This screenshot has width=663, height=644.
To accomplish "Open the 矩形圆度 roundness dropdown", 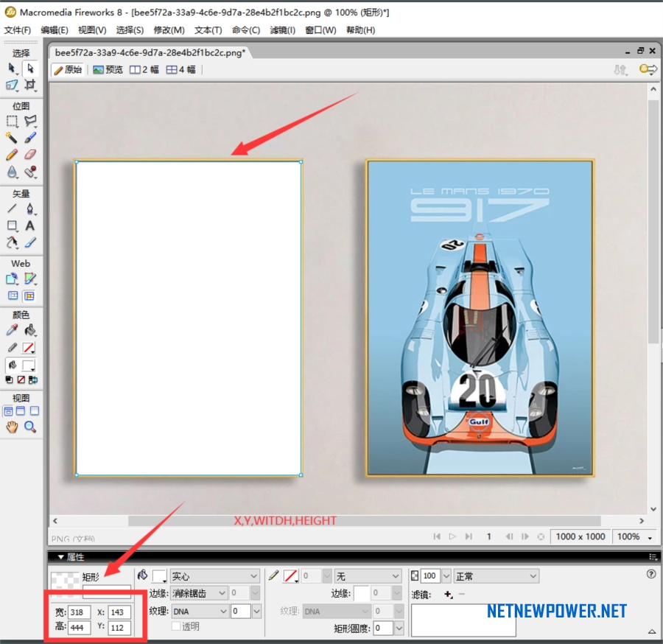I will click(399, 629).
